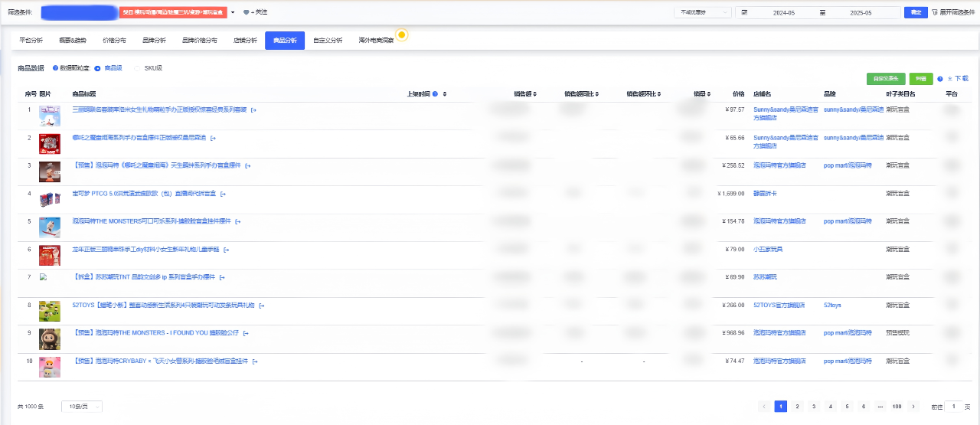Open external link icon for first product
980x425 pixels.
(x=253, y=110)
